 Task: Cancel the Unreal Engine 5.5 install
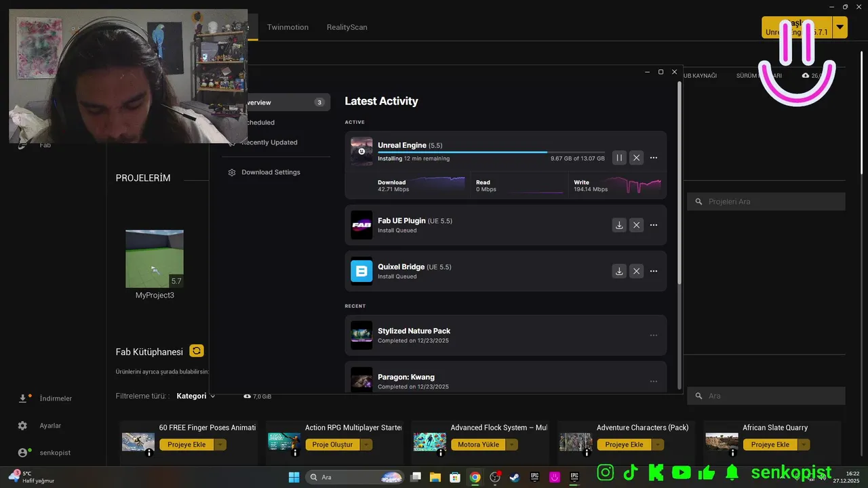pos(636,158)
